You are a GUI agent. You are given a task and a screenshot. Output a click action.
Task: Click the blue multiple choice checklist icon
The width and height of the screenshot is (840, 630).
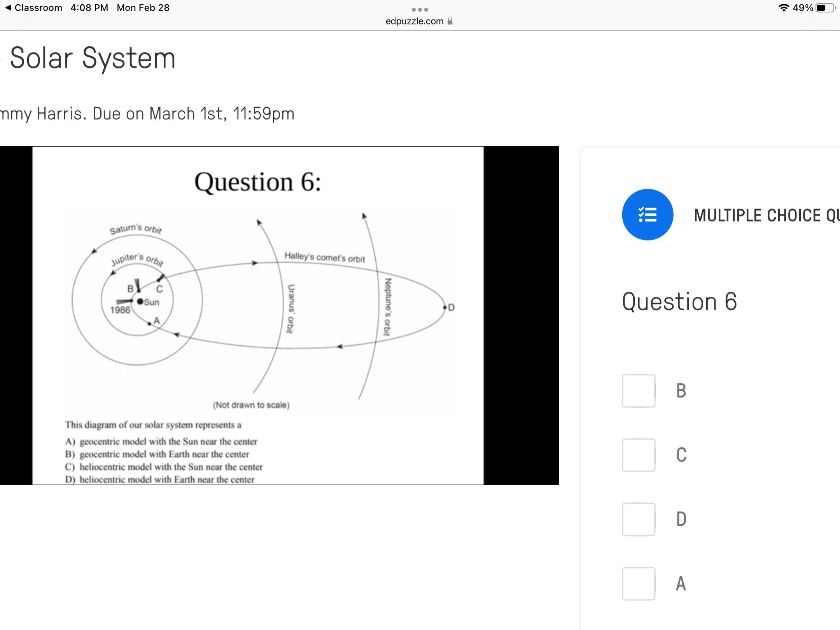point(647,215)
